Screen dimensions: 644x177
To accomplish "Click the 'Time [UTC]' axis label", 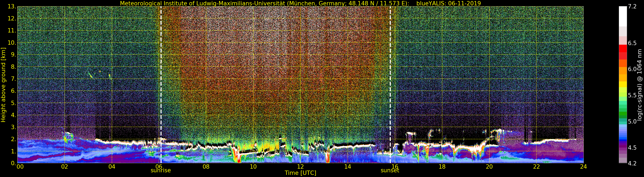I will (x=300, y=173).
